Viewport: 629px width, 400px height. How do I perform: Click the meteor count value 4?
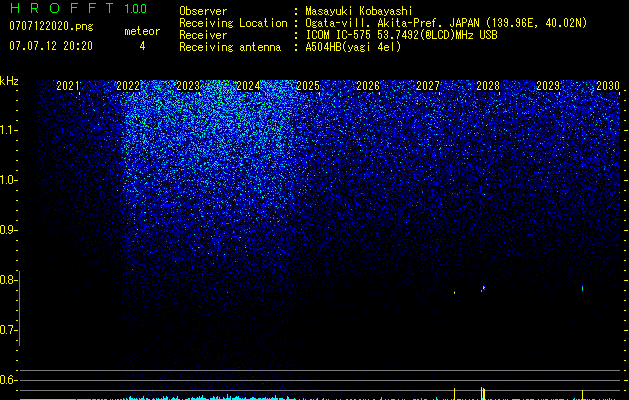142,46
